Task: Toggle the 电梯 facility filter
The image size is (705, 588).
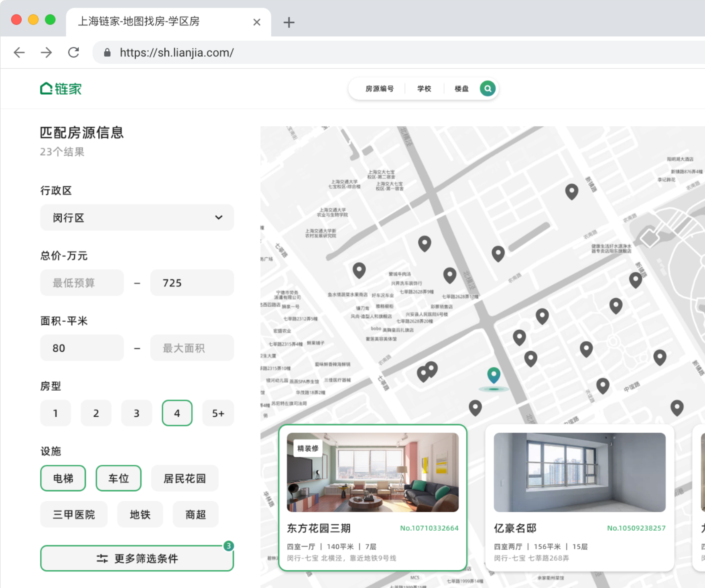Action: click(x=63, y=478)
